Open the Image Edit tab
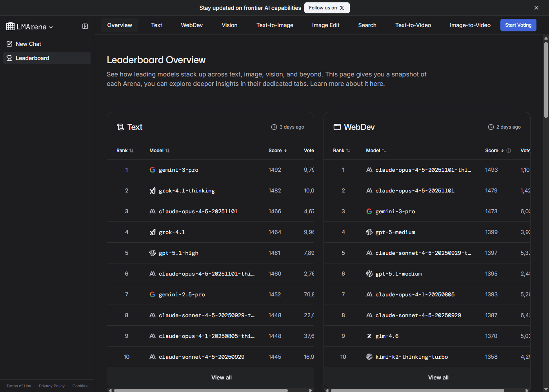This screenshot has width=549, height=392. click(325, 25)
